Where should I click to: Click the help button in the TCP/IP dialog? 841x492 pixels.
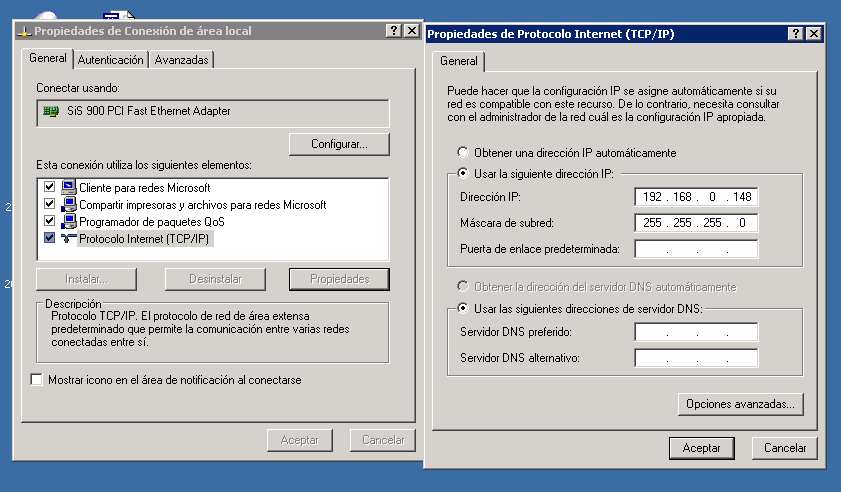tap(795, 33)
